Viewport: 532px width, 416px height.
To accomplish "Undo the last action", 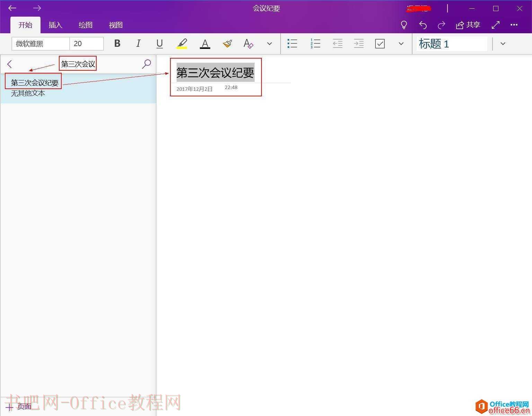I will click(423, 25).
